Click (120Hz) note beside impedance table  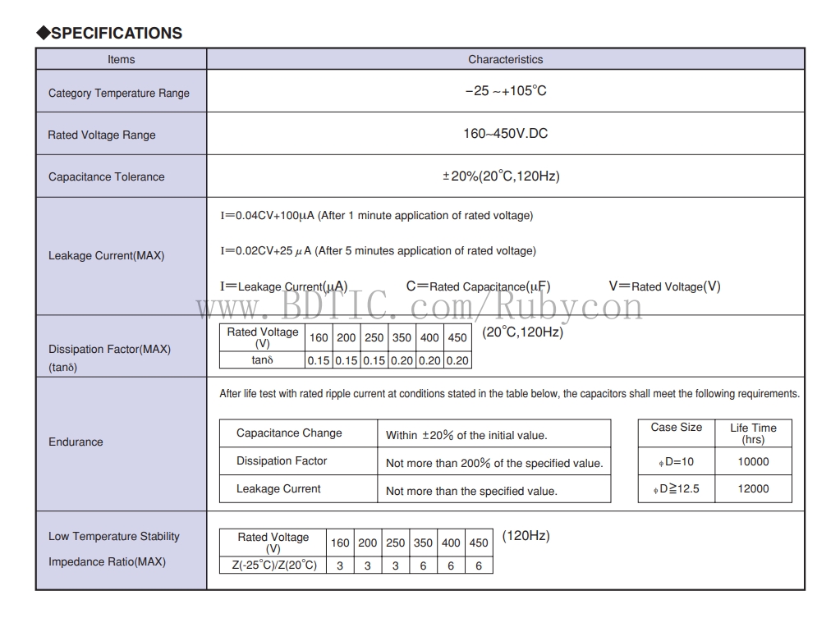[526, 536]
